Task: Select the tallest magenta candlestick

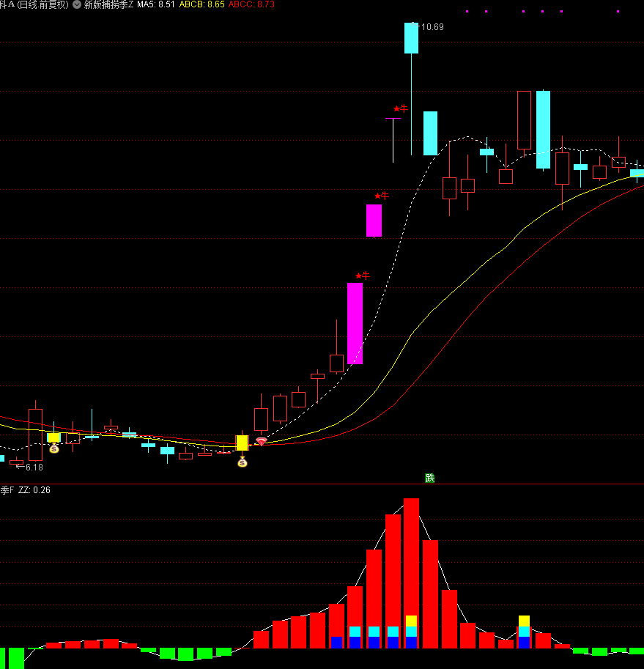Action: [x=355, y=323]
